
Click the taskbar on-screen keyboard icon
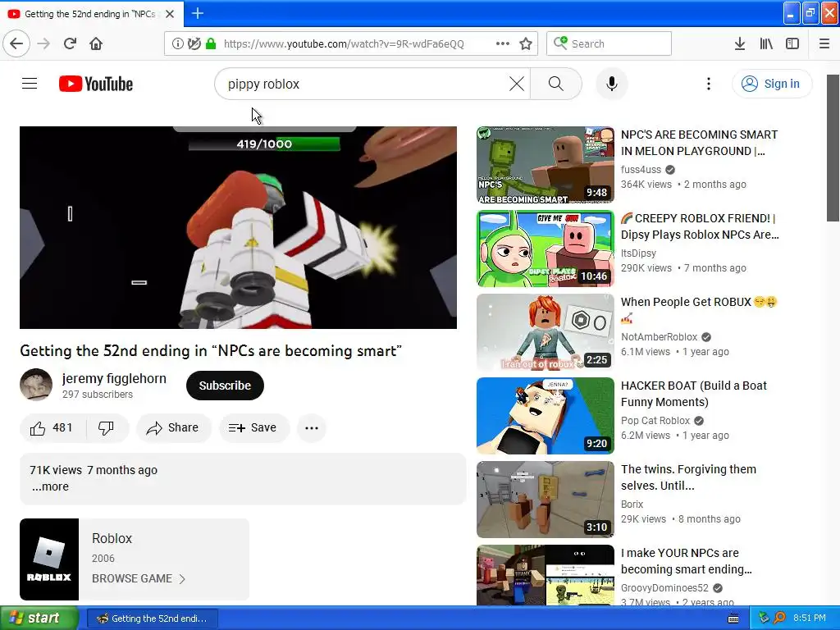[733, 619]
